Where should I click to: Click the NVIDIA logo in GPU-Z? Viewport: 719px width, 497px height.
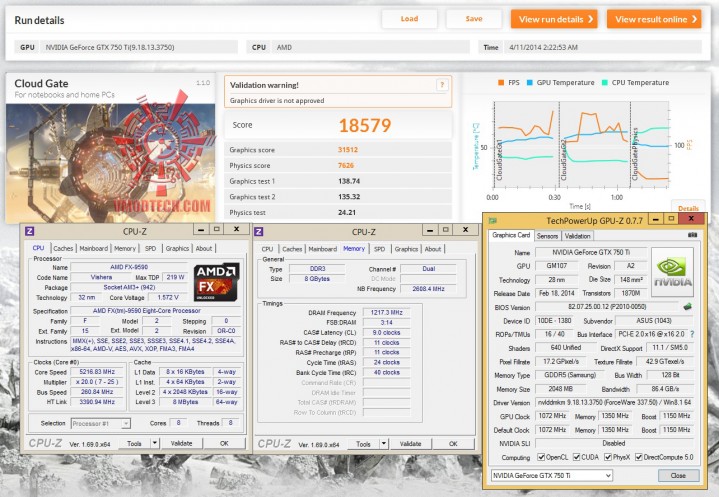coord(672,272)
